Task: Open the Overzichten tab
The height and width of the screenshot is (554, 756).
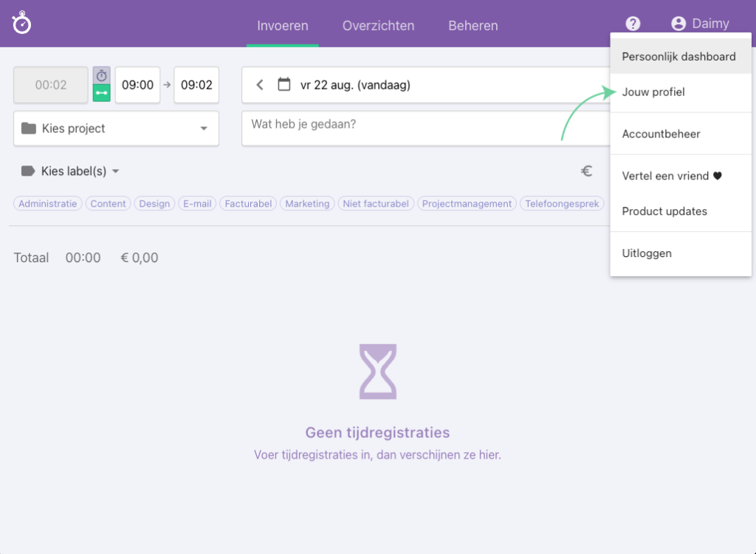Action: (378, 26)
